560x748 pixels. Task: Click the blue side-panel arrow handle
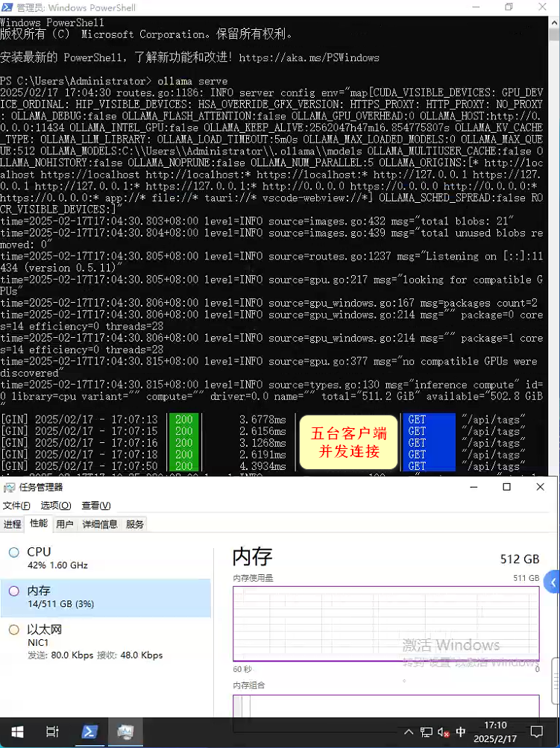click(553, 582)
